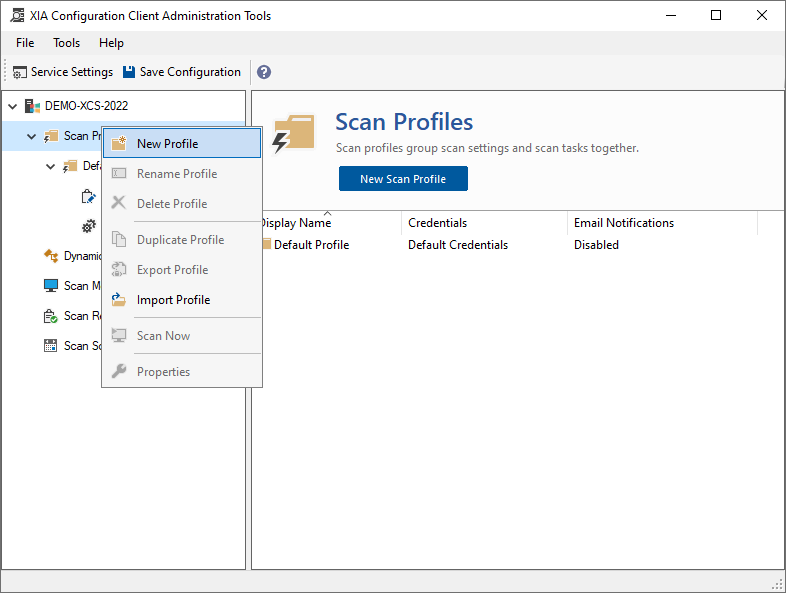Click the Save Configuration disk icon
Viewport: 786px width, 593px height.
129,72
